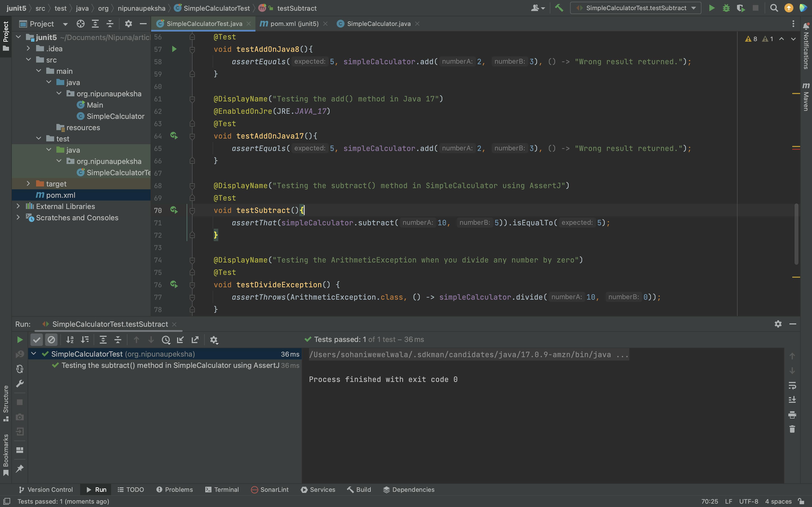Switch to pom.xml (junit5) editor tab
This screenshot has height=507, width=812.
(294, 24)
